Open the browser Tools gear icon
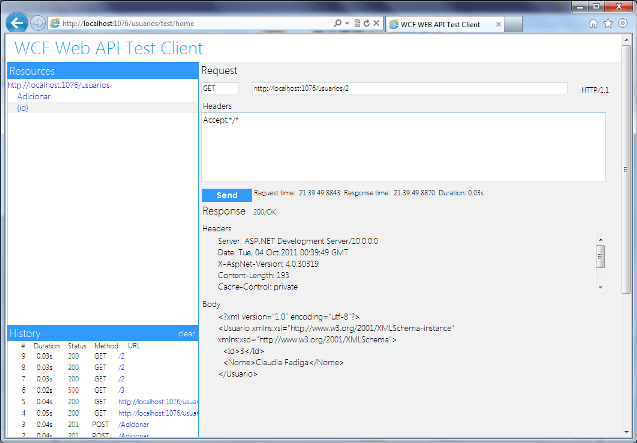 click(622, 22)
